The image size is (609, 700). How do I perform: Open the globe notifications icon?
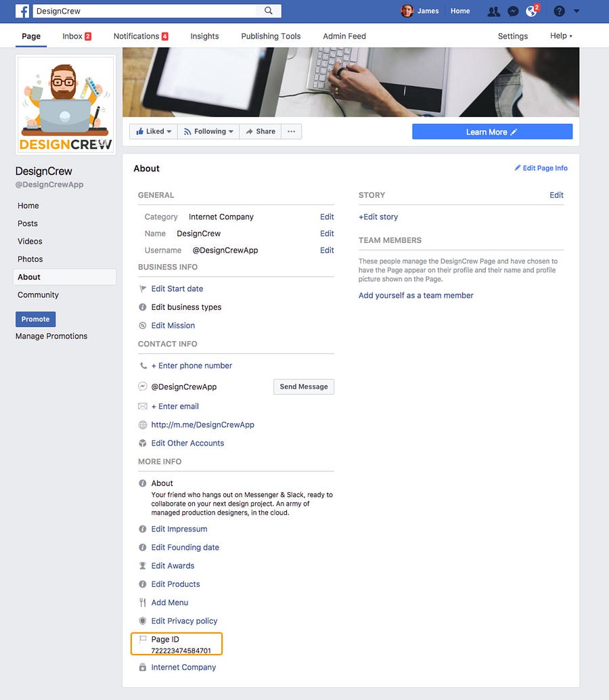(x=532, y=11)
